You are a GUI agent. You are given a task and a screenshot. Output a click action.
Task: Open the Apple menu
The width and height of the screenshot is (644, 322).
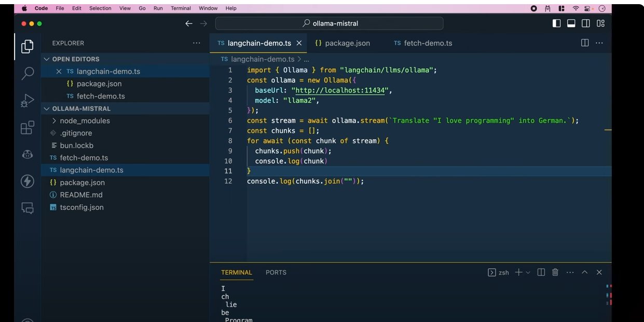pyautogui.click(x=24, y=8)
